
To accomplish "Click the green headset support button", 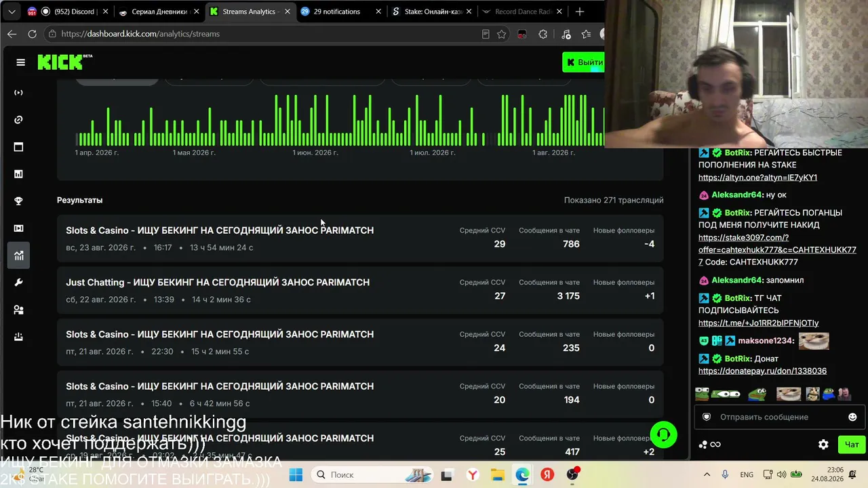I will tap(663, 434).
